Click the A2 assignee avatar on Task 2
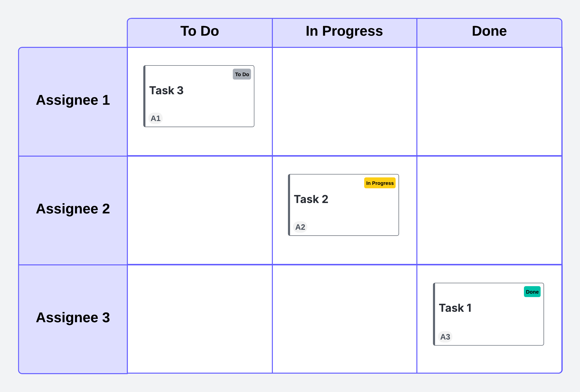The height and width of the screenshot is (392, 580). point(300,227)
